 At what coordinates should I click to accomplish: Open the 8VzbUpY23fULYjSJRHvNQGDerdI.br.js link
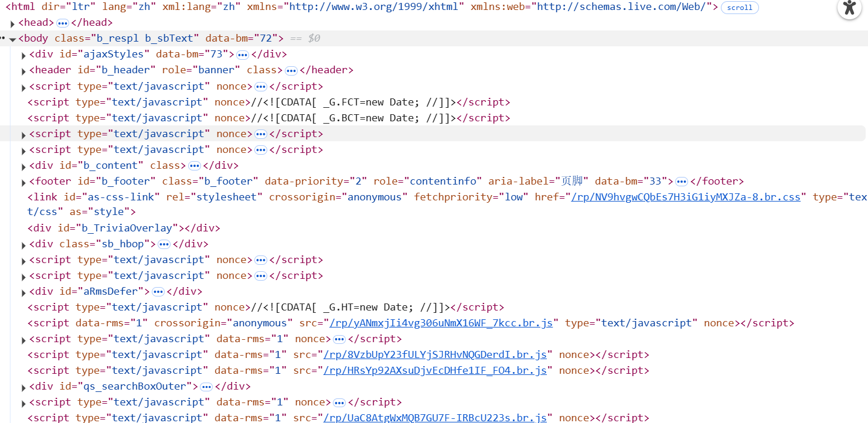pos(435,354)
